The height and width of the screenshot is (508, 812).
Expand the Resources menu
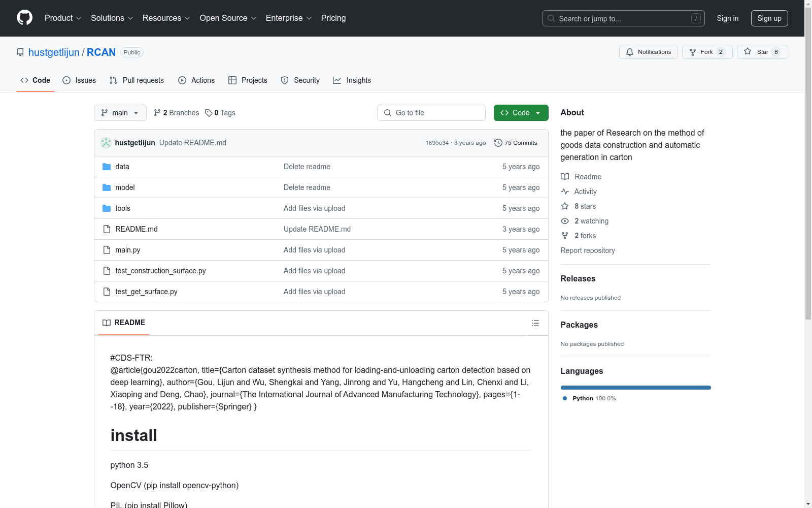point(166,18)
